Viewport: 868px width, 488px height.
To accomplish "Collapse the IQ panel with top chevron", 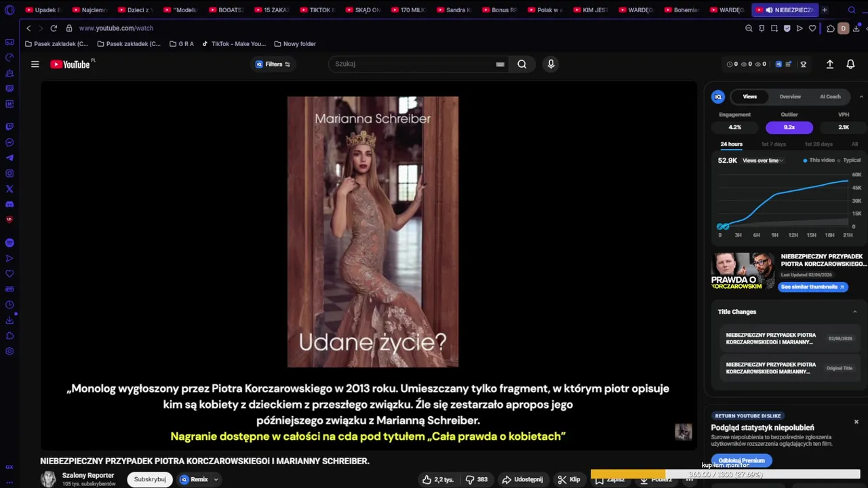I will [861, 97].
